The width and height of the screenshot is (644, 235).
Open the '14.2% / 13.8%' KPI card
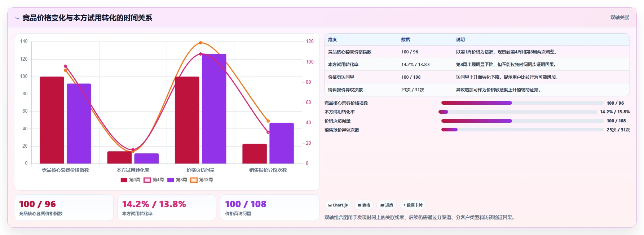point(167,208)
